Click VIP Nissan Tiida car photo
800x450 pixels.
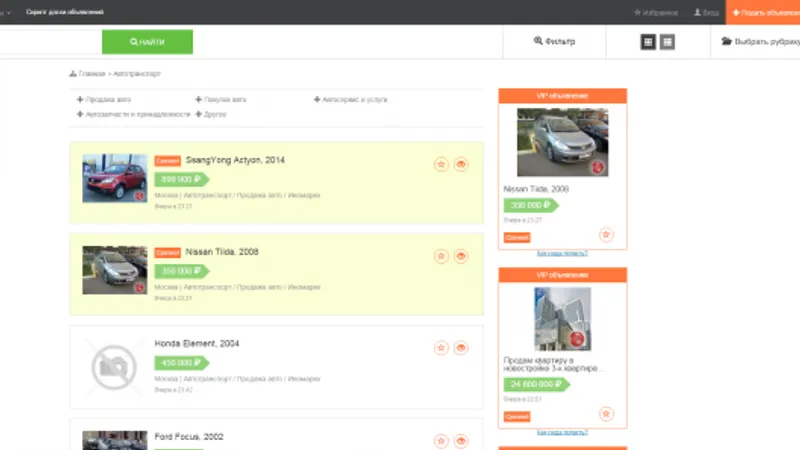(x=563, y=142)
